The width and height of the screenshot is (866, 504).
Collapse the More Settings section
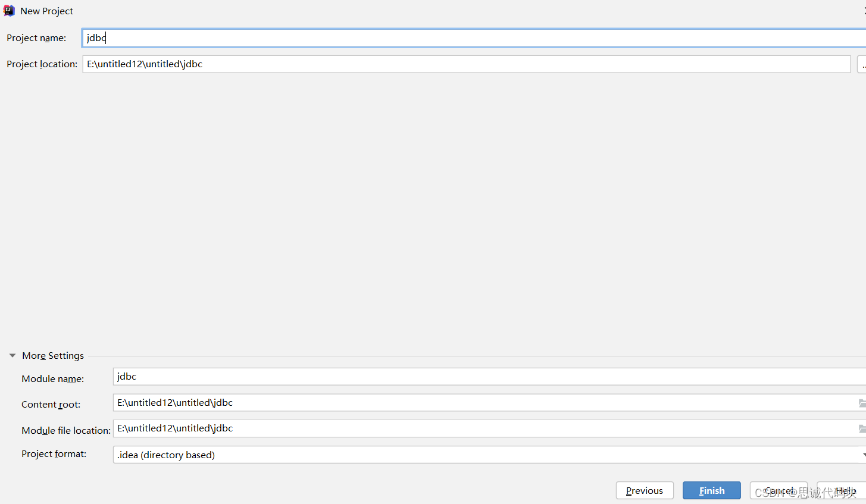click(12, 356)
